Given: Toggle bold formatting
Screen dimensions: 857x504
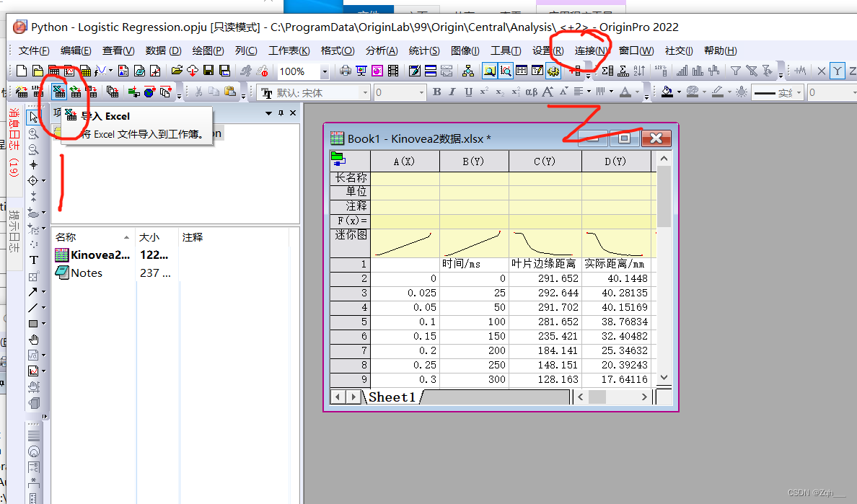Looking at the screenshot, I should [436, 92].
